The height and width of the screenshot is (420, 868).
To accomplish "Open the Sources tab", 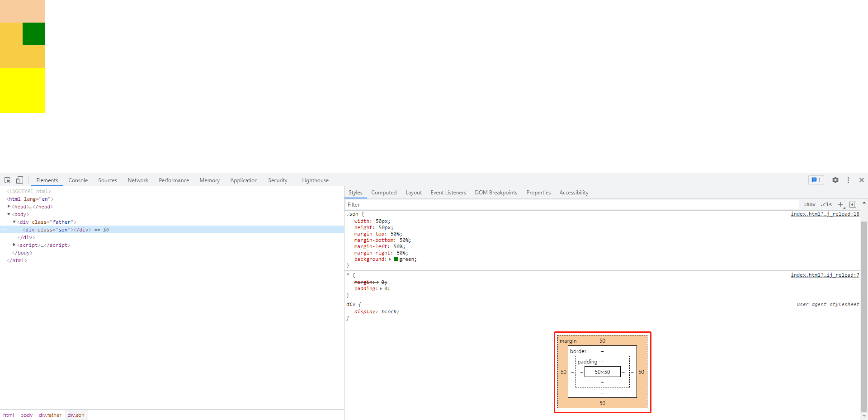I will click(108, 180).
